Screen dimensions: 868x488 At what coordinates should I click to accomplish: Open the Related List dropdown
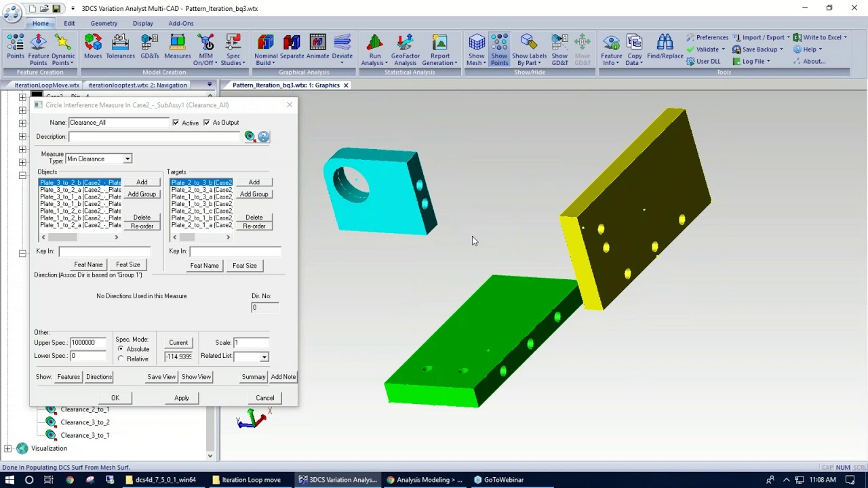tap(264, 357)
